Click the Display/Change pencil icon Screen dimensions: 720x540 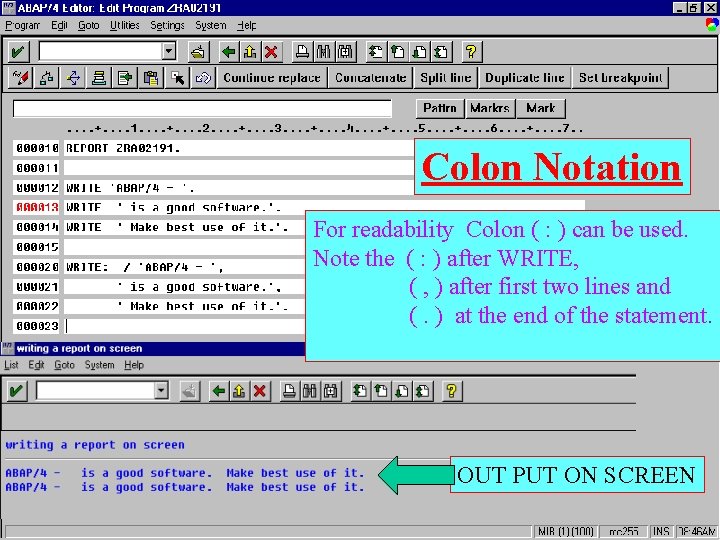click(21, 78)
